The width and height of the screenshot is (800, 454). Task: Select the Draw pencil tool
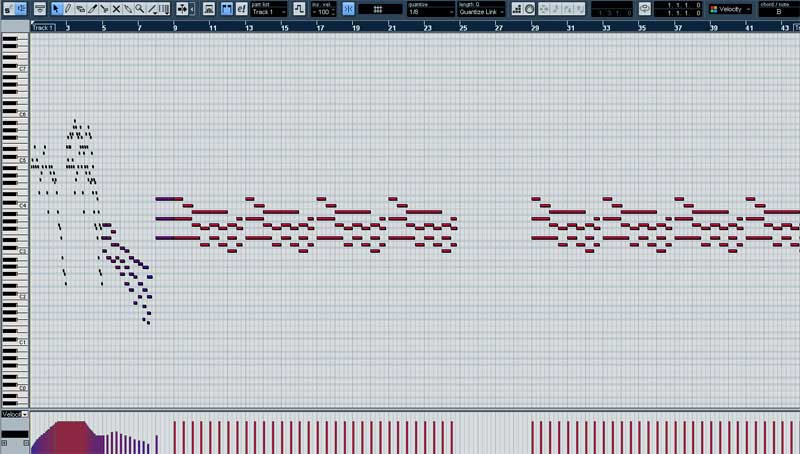pyautogui.click(x=68, y=9)
